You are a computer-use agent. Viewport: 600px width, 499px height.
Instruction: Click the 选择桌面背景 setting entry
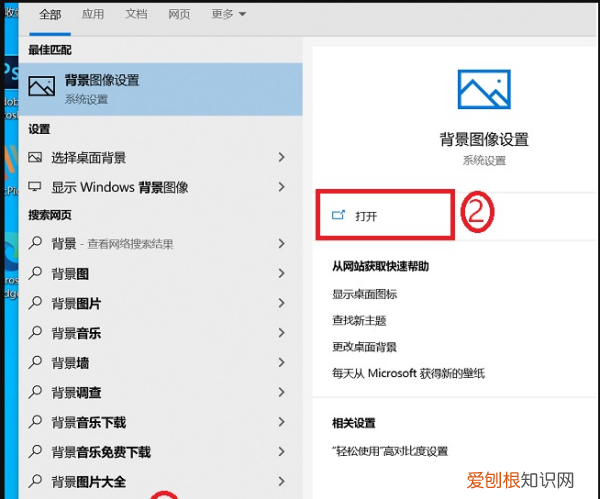pos(160,157)
